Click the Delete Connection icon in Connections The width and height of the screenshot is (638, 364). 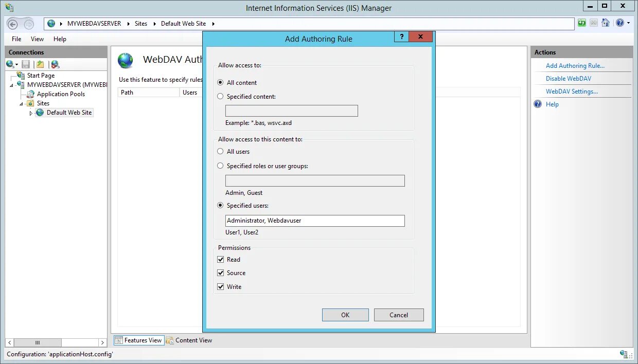(x=55, y=64)
